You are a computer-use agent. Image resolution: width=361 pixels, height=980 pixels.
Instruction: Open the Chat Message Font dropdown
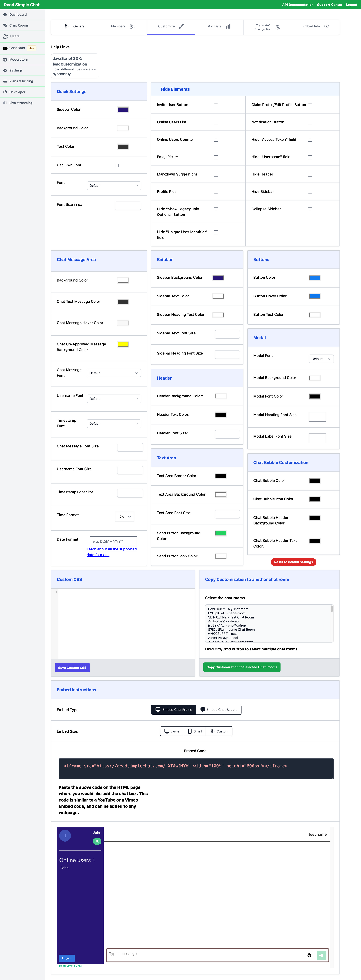click(114, 373)
